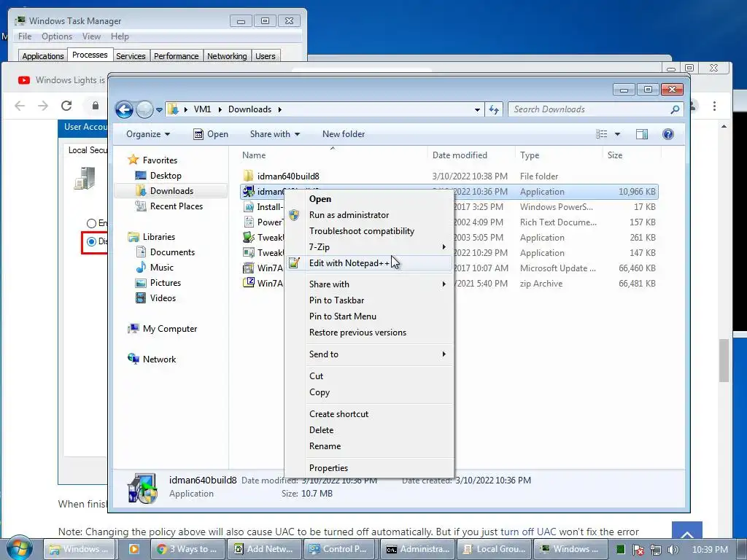Viewport: 747px width, 560px height.
Task: Click the magnifier icon in Search Downloads
Action: (675, 109)
